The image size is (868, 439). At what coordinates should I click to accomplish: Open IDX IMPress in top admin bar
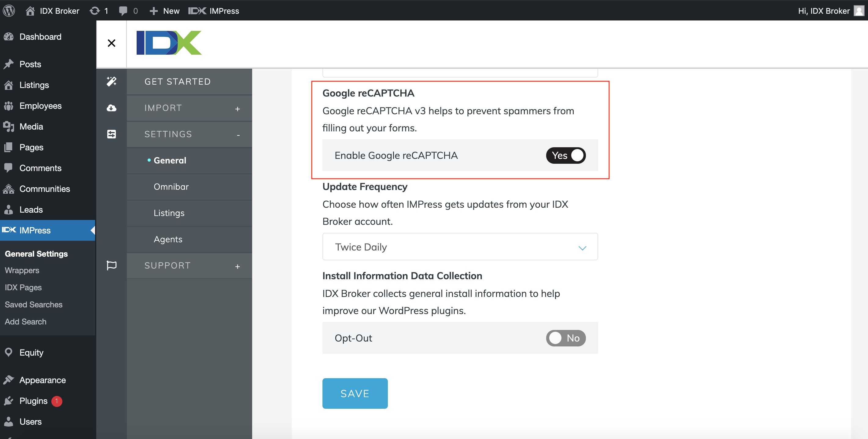click(x=214, y=11)
